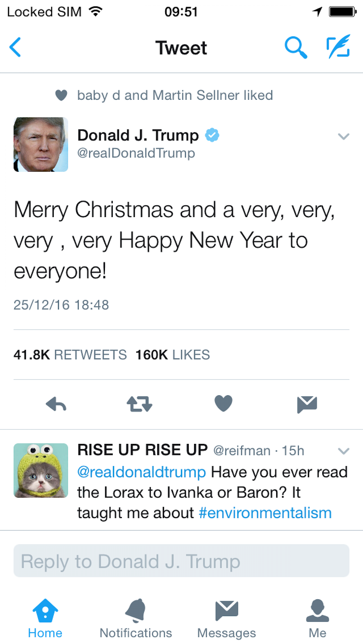Click the blue verified badge
The width and height of the screenshot is (363, 644).
tap(212, 135)
